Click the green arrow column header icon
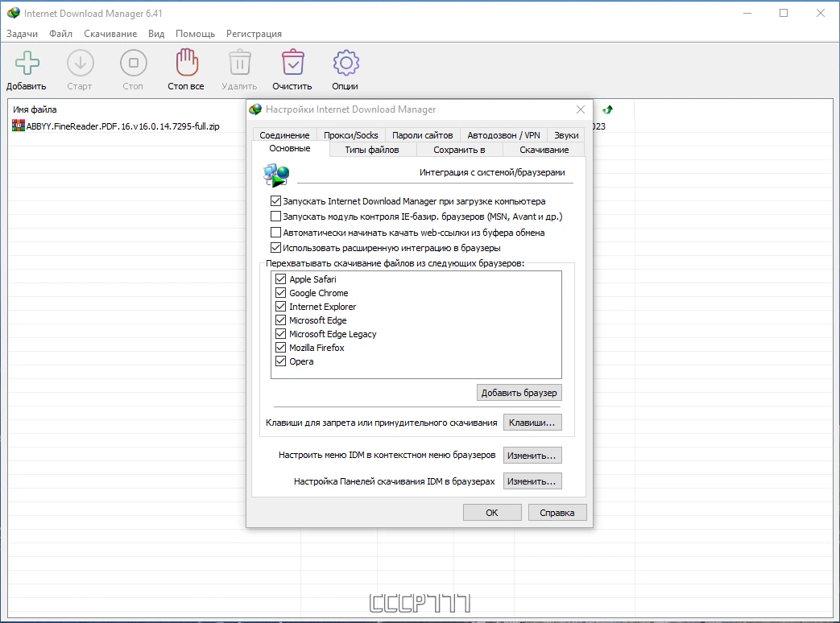 coord(607,109)
